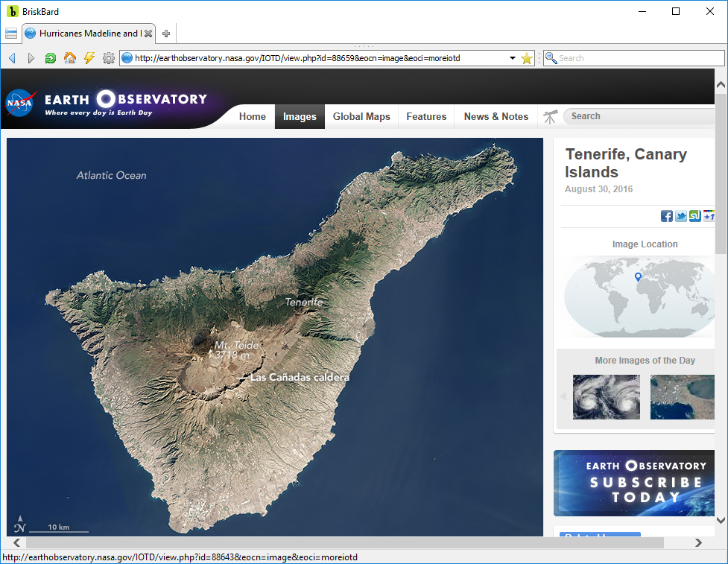Screen dimensions: 728x564
Task: Share via Twitter bird icon
Action: coord(680,216)
